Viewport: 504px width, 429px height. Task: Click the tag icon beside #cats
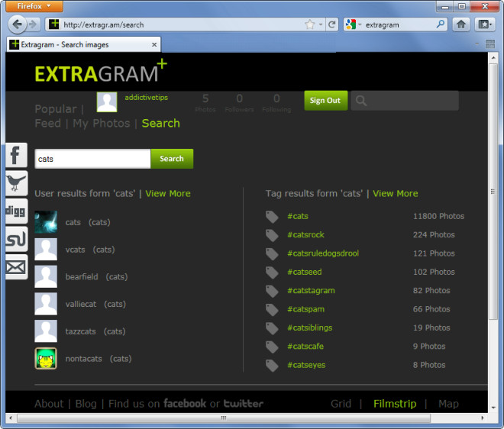[x=272, y=217]
